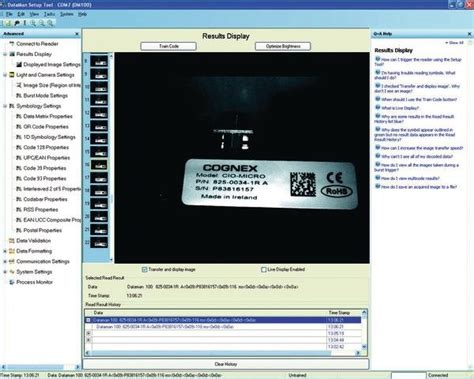Image resolution: width=474 pixels, height=379 pixels.
Task: Select RSS Properties in the tree
Action: click(41, 210)
